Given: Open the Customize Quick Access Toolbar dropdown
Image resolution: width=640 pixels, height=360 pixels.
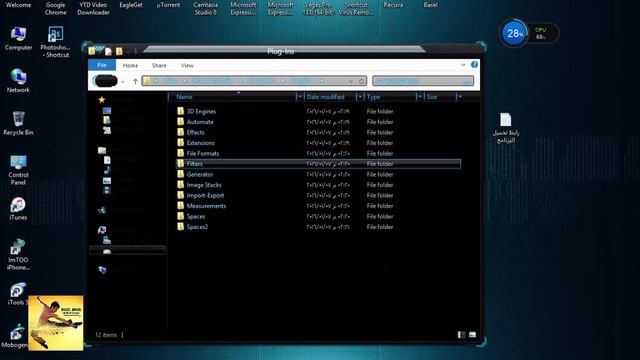Looking at the screenshot, I should pyautogui.click(x=136, y=51).
